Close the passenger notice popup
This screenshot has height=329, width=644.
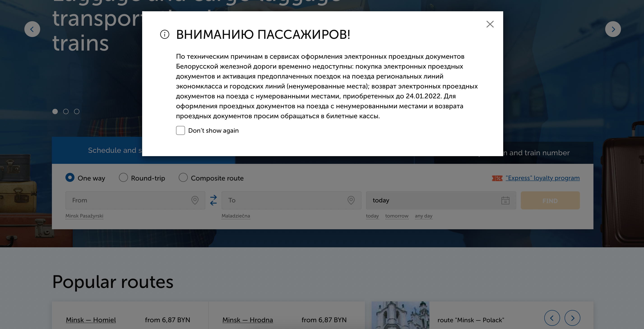pos(490,24)
